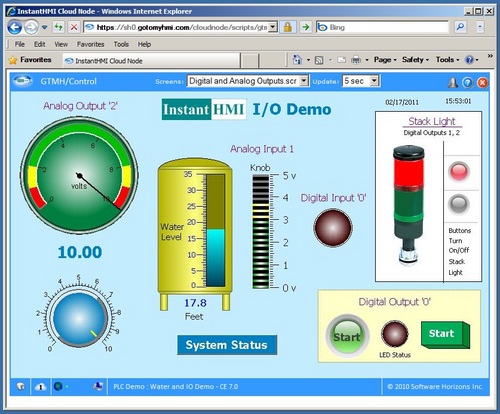Screen dimensions: 500x414
Task: Click the IE Help question mark icon
Action: pos(469,60)
